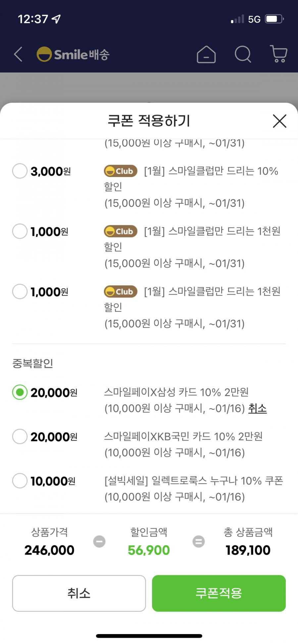Tap the 취소 button at bottom
Image resolution: width=298 pixels, height=644 pixels.
click(x=79, y=593)
